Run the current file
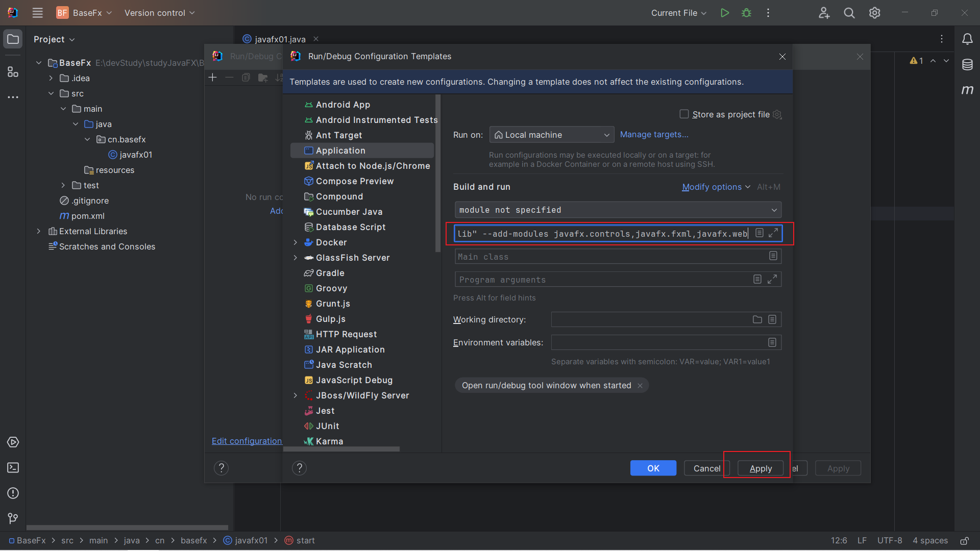 (x=725, y=13)
